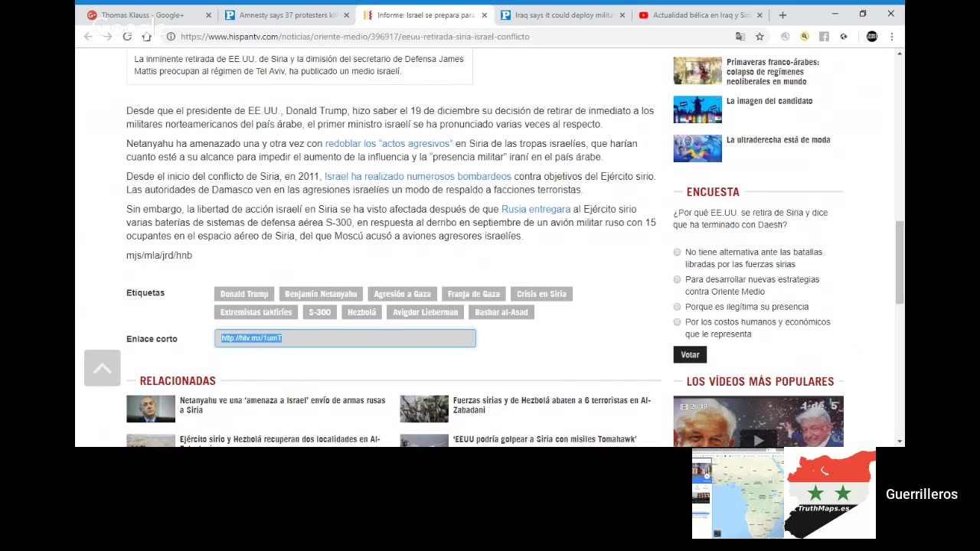Click the page vertical scrollbar thumb

(900, 262)
